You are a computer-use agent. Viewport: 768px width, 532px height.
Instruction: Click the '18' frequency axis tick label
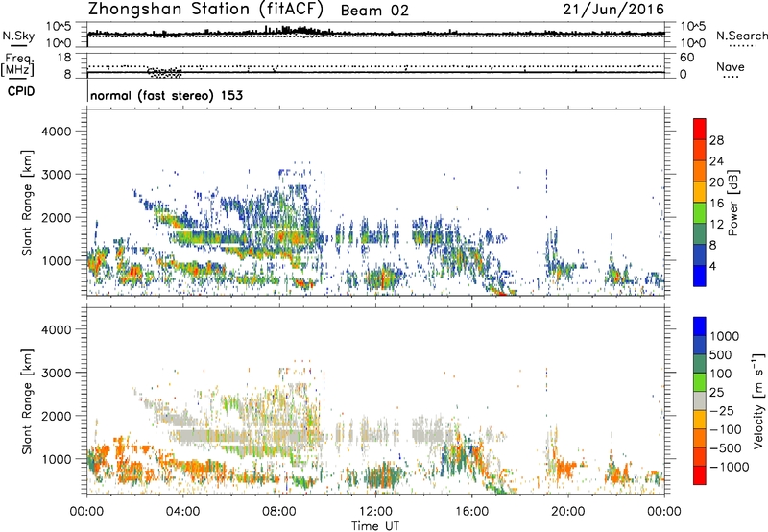[x=64, y=58]
